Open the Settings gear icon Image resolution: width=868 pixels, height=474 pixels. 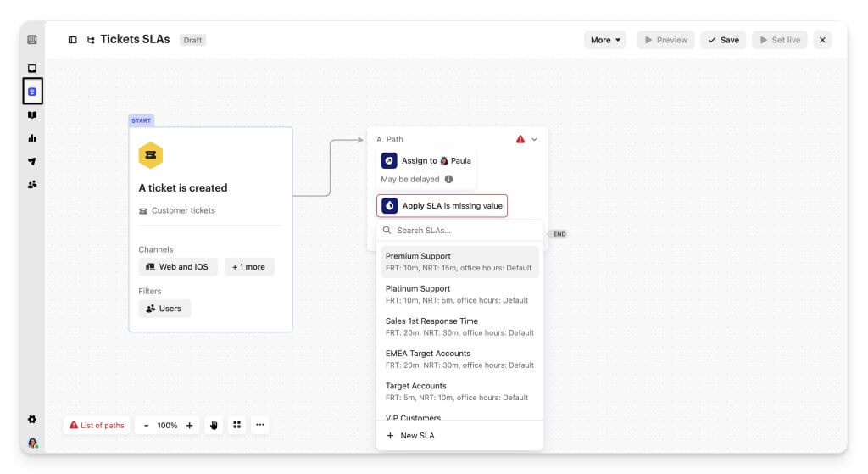click(32, 419)
